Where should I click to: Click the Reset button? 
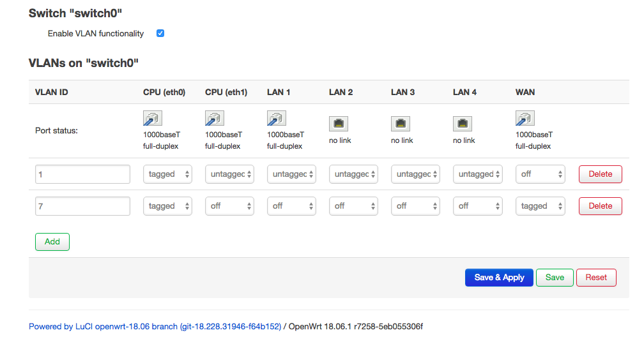point(596,278)
